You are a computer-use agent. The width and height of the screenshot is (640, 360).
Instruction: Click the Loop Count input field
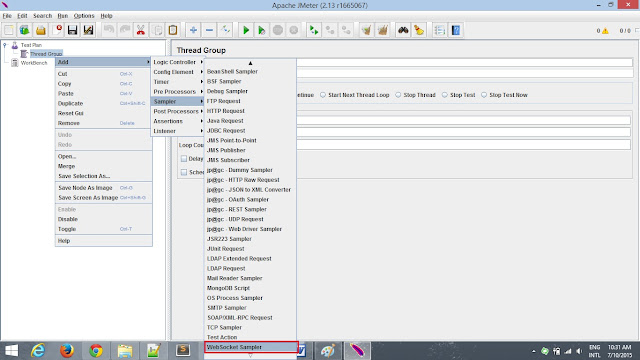tap(464, 144)
